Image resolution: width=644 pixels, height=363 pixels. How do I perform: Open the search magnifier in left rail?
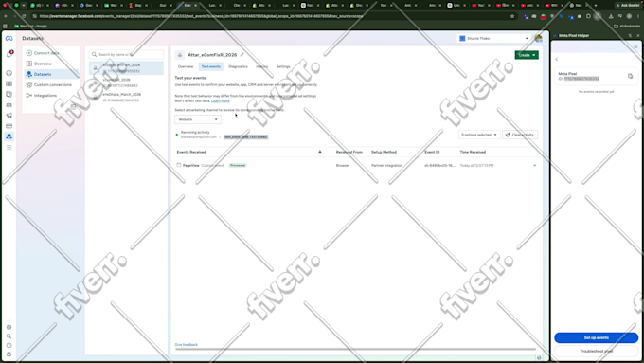pos(9,336)
